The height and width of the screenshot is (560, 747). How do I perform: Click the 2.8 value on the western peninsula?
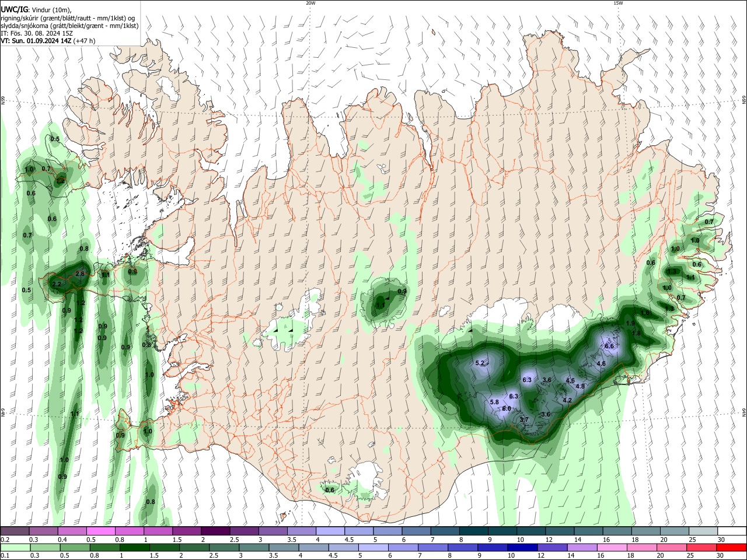tap(81, 274)
